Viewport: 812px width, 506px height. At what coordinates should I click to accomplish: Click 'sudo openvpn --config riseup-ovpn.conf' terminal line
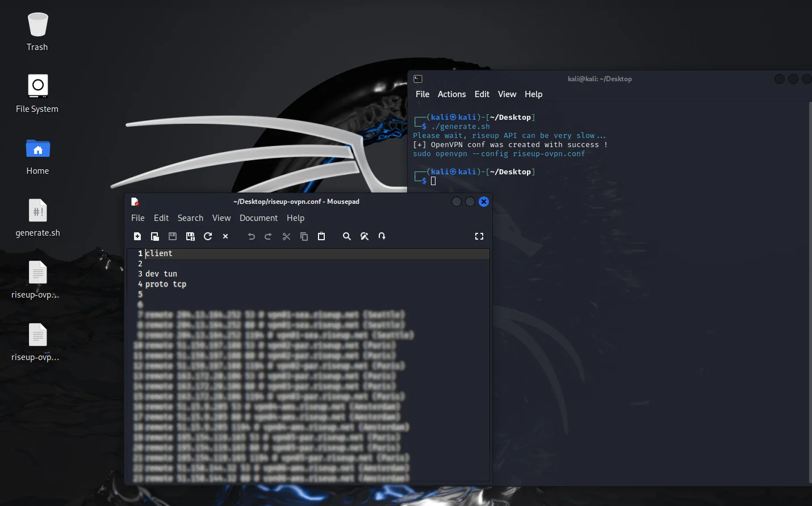point(499,154)
